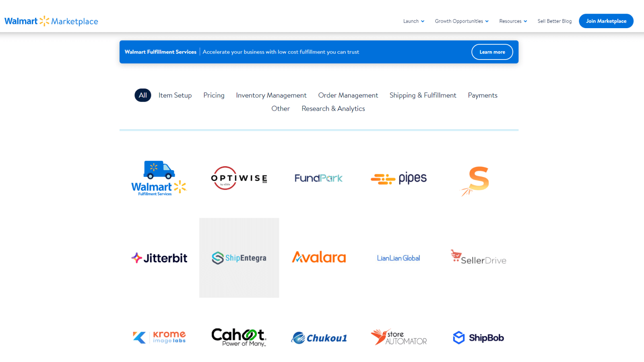Screen dimensions: 644x362
Task: Select the SellerDrive partner logo
Action: [x=478, y=257]
